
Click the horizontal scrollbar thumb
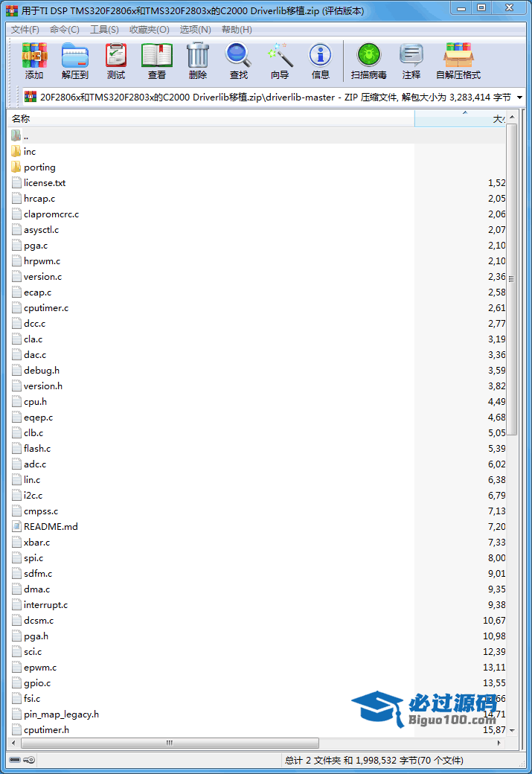tap(170, 743)
